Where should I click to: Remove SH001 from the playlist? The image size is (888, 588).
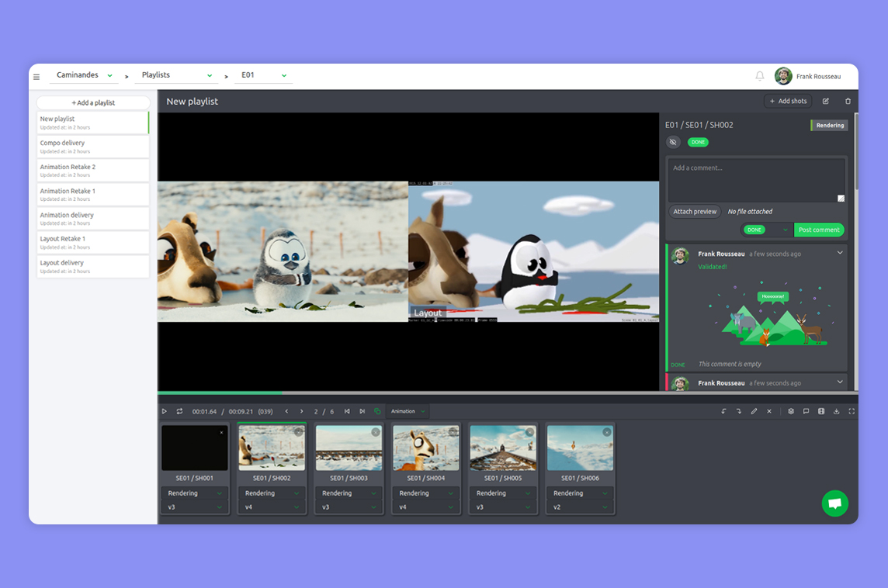click(221, 432)
